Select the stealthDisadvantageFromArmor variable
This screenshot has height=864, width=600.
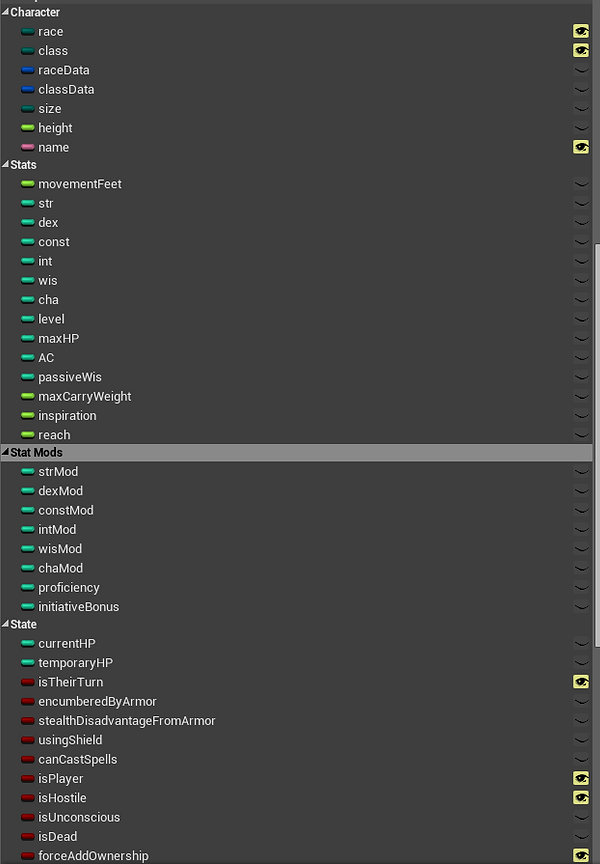[x=126, y=721]
